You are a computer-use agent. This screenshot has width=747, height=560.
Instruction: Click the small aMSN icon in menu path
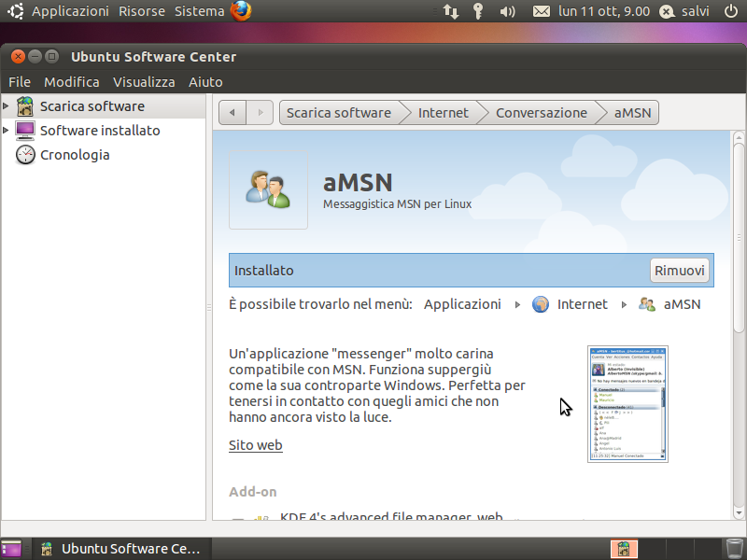(x=647, y=304)
